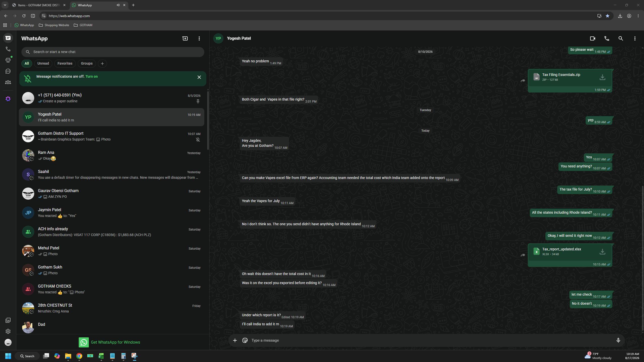This screenshot has height=362, width=644.
Task: Open chat list menu three dots
Action: [199, 38]
